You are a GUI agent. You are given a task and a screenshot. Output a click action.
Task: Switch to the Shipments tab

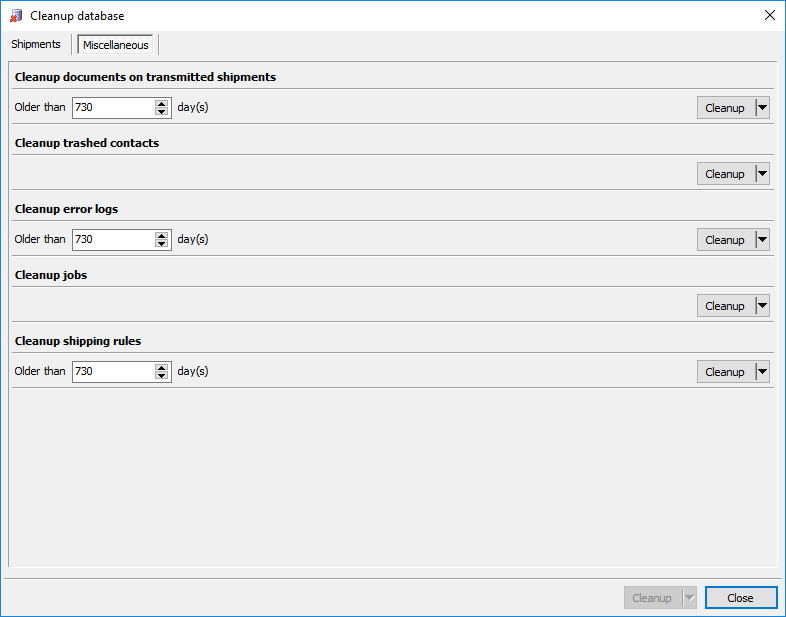36,44
